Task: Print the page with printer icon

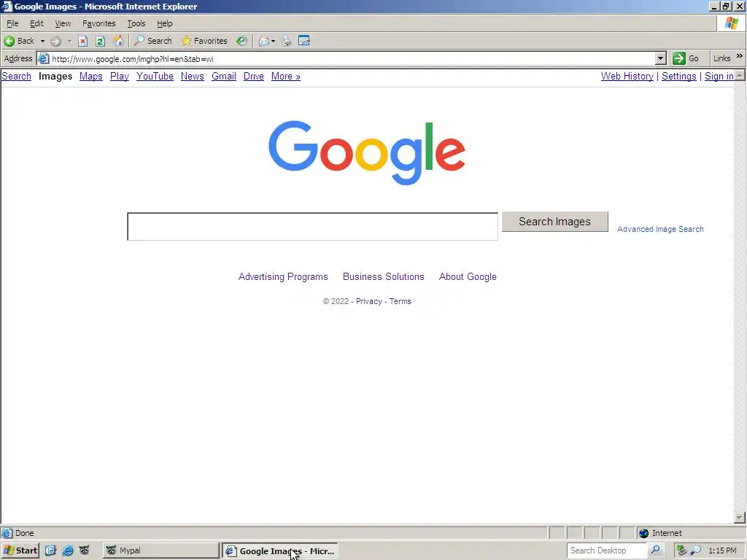Action: click(x=286, y=41)
